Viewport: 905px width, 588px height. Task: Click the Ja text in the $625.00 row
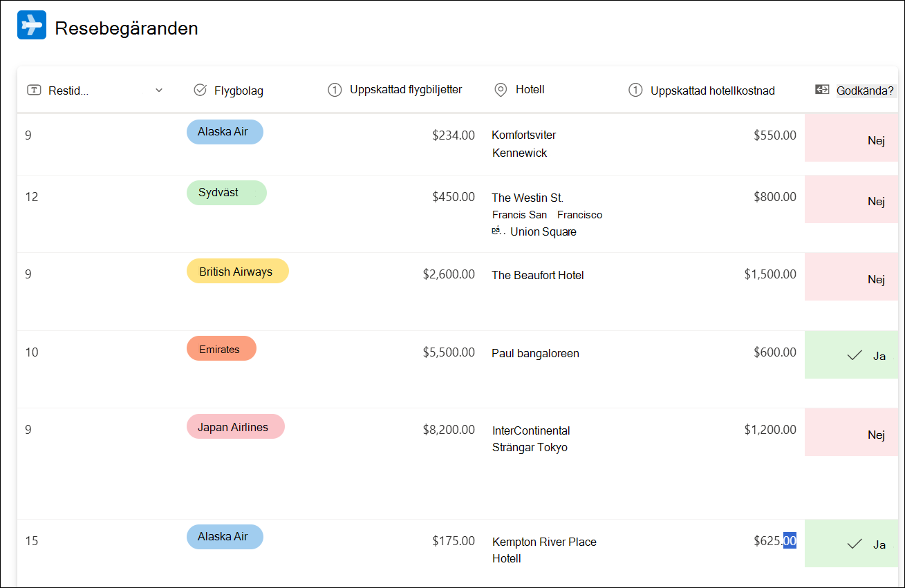pyautogui.click(x=879, y=544)
